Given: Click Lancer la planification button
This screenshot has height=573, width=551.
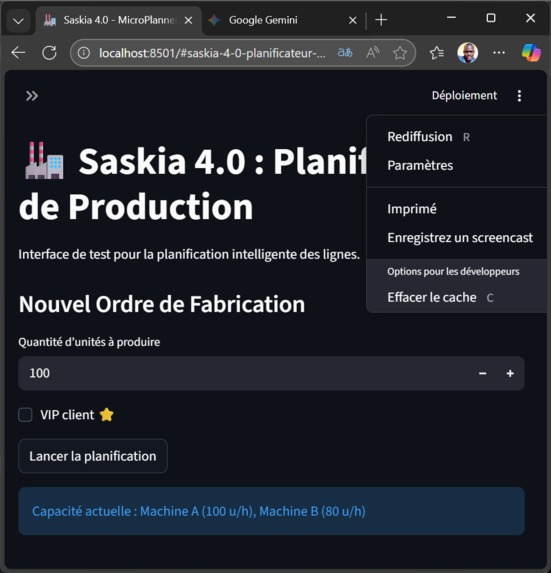Looking at the screenshot, I should coord(93,456).
